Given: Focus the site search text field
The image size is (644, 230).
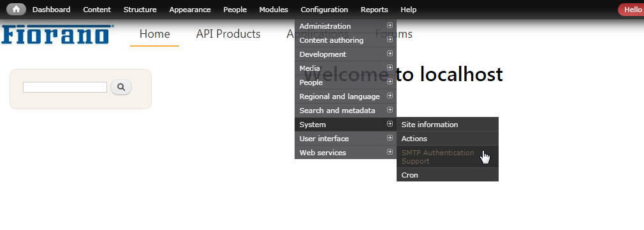Looking at the screenshot, I should coord(65,88).
